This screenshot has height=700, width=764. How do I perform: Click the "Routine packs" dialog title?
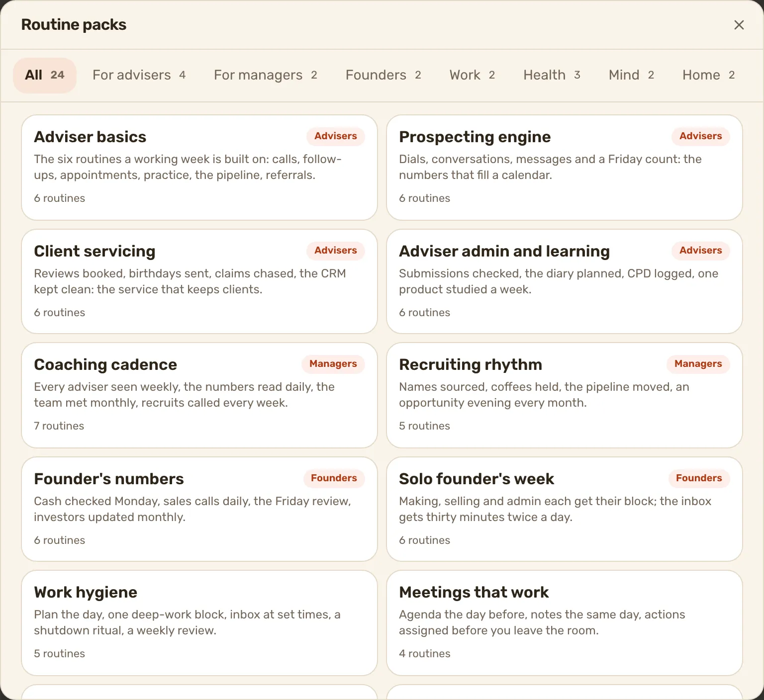pyautogui.click(x=74, y=25)
